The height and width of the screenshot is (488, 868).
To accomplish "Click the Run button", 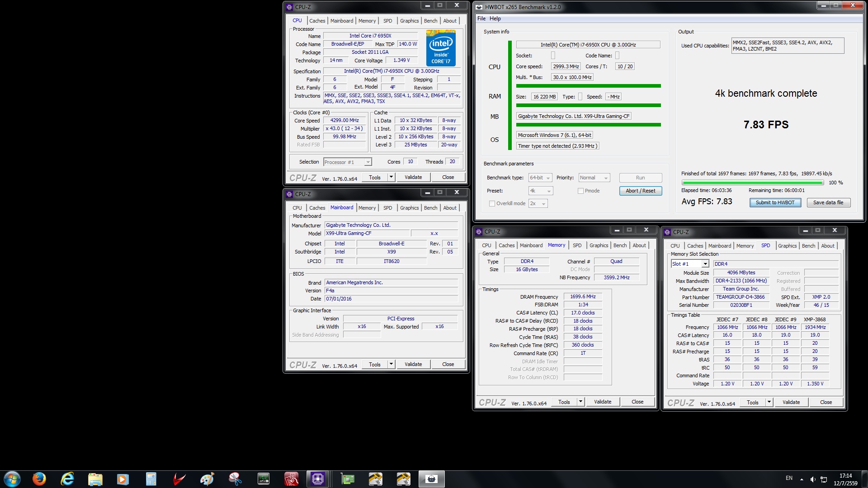I will point(641,178).
